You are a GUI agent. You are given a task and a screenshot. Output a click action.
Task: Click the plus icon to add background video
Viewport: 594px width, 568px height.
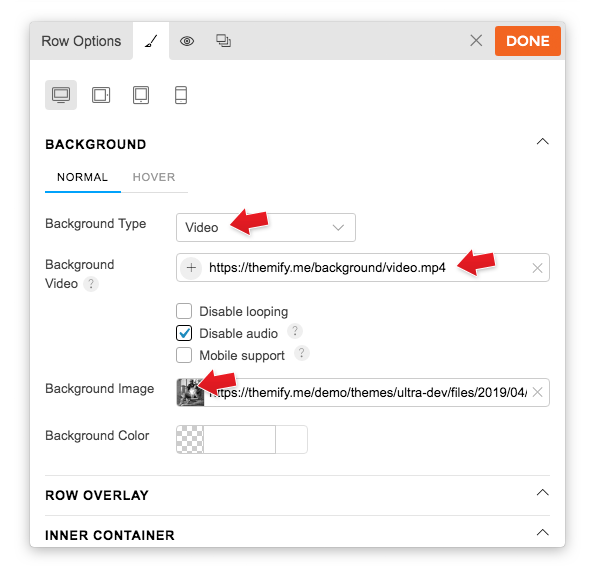pos(191,268)
